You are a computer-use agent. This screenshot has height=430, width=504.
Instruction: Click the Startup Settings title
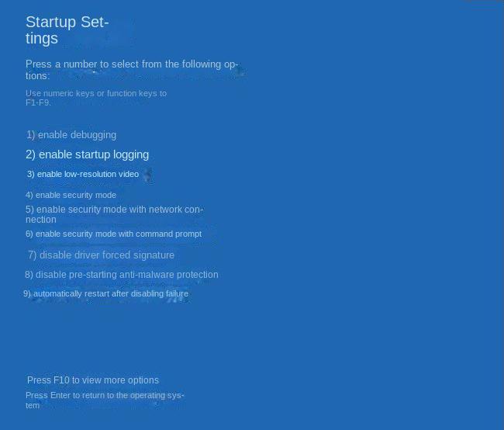67,30
